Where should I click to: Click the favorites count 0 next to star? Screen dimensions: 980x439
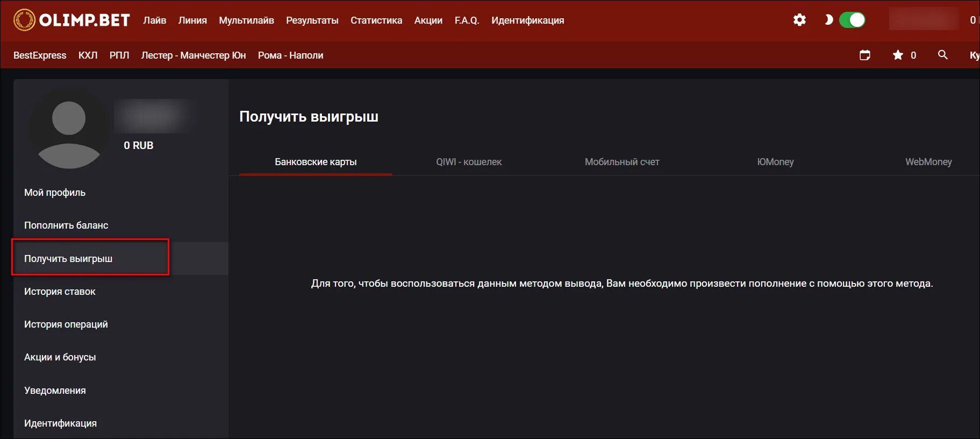point(913,55)
